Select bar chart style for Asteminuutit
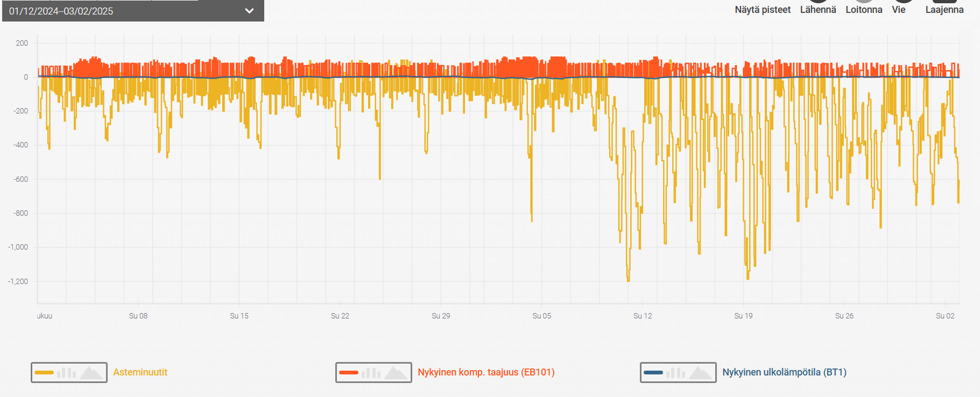 [66, 372]
